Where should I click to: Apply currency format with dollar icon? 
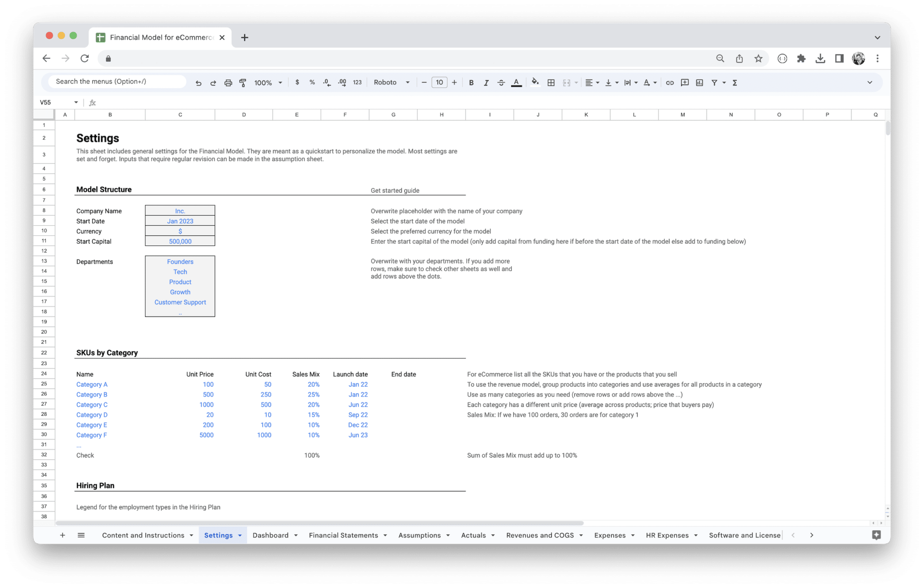pyautogui.click(x=297, y=82)
